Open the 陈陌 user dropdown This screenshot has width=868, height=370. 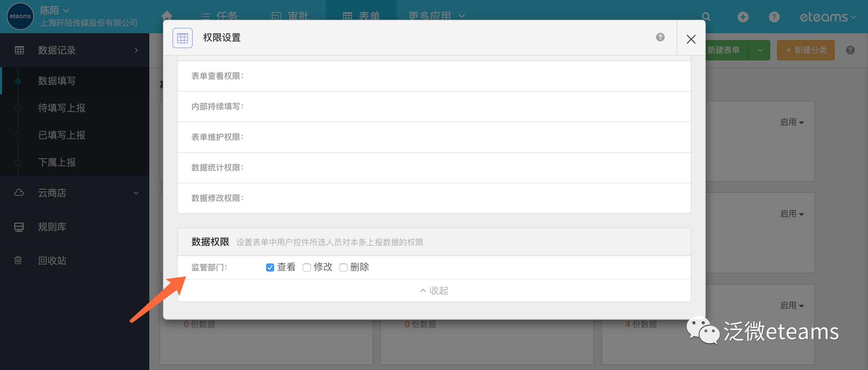tap(55, 10)
